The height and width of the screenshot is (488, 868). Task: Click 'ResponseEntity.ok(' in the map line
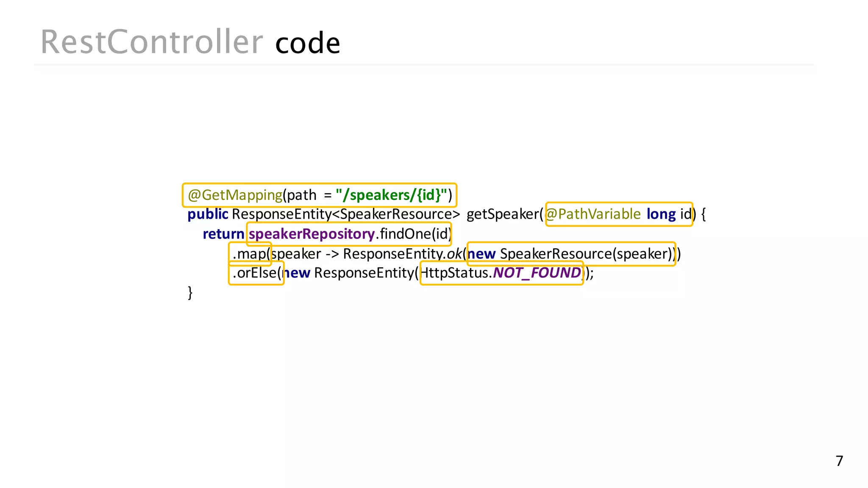[405, 254]
